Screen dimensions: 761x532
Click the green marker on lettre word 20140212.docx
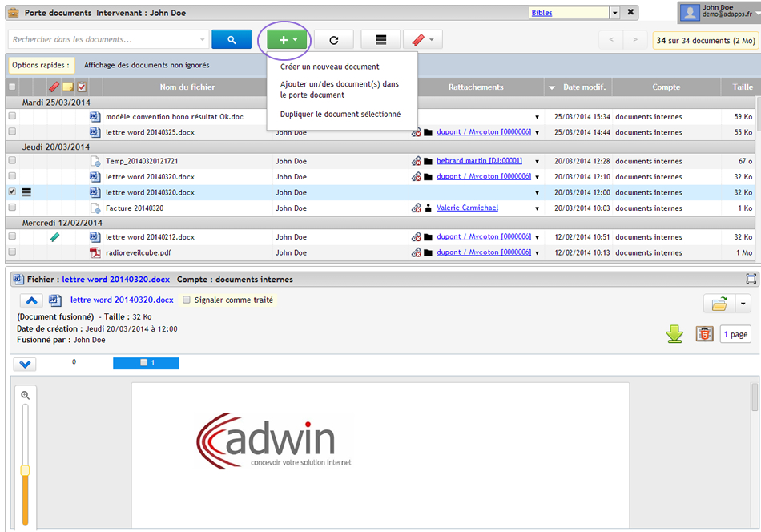54,237
